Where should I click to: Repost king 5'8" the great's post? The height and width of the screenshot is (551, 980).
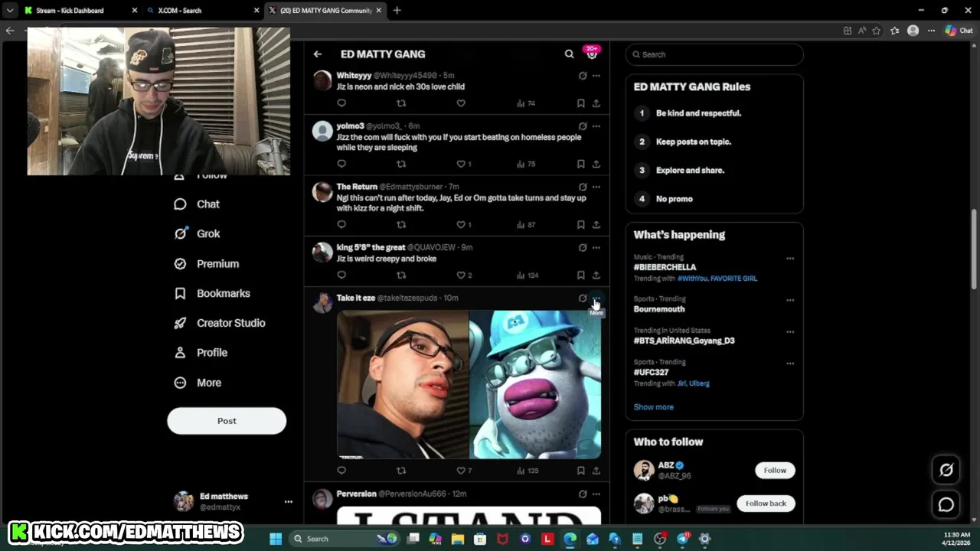coord(401,275)
